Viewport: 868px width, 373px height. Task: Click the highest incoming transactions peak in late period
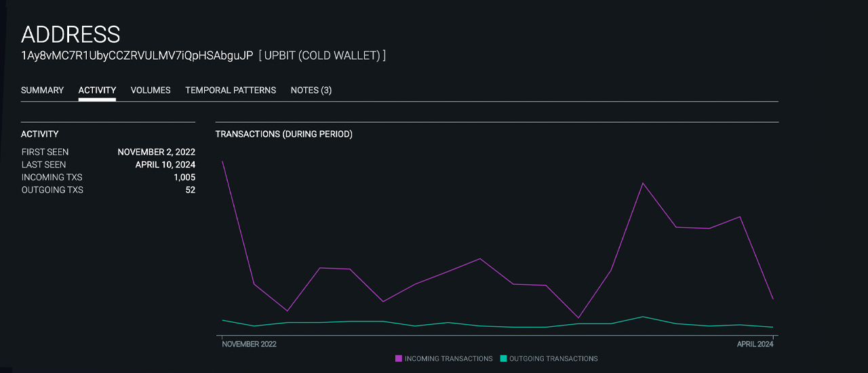[642, 183]
